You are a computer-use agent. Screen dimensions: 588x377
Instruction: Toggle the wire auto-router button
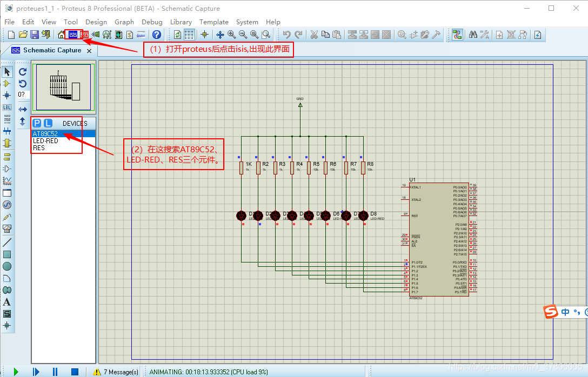(x=457, y=35)
